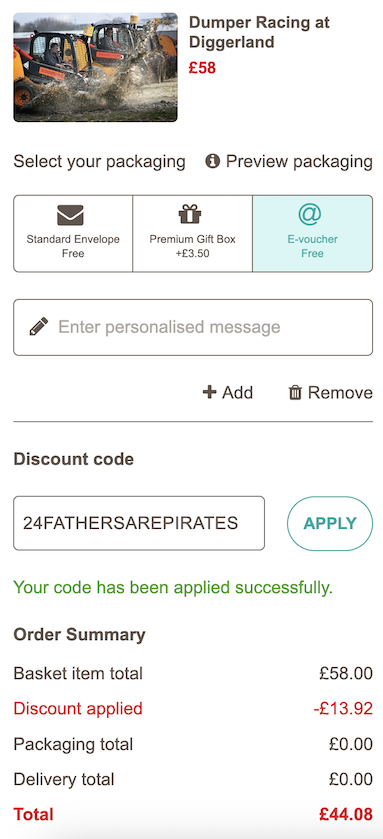383x839 pixels.
Task: Choose Premium Gift Box +£3.50 option
Action: (x=193, y=234)
